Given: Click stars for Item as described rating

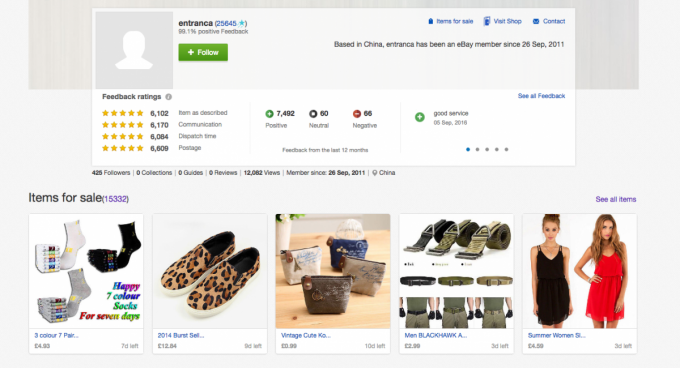Looking at the screenshot, I should point(123,113).
